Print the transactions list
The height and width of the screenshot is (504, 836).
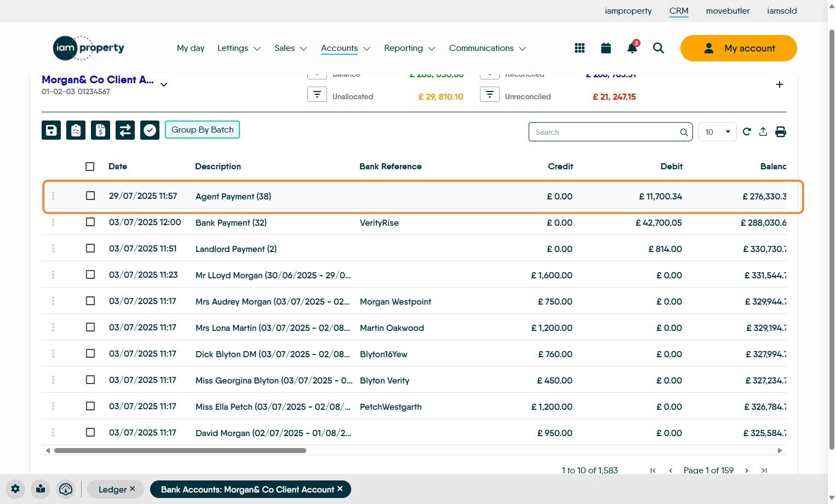[x=781, y=132]
